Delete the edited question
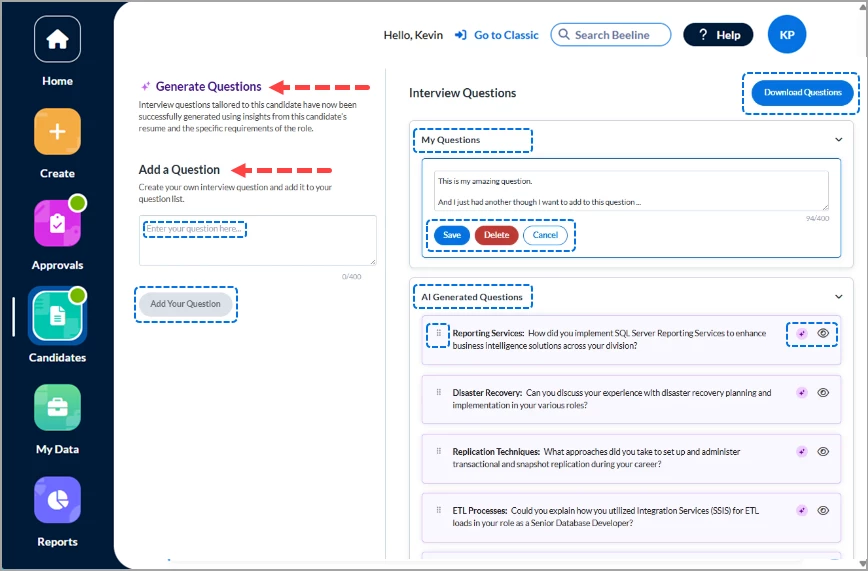Image resolution: width=868 pixels, height=571 pixels. pyautogui.click(x=497, y=235)
